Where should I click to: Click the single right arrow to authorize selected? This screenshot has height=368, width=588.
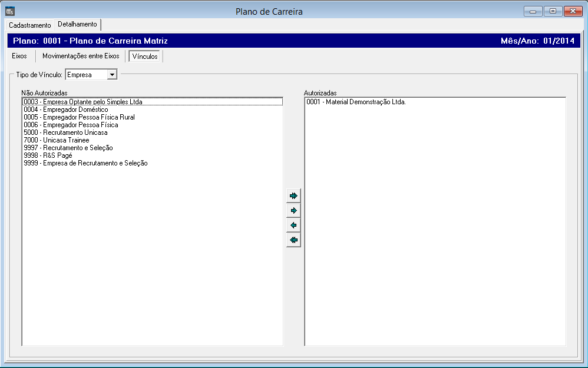click(293, 210)
